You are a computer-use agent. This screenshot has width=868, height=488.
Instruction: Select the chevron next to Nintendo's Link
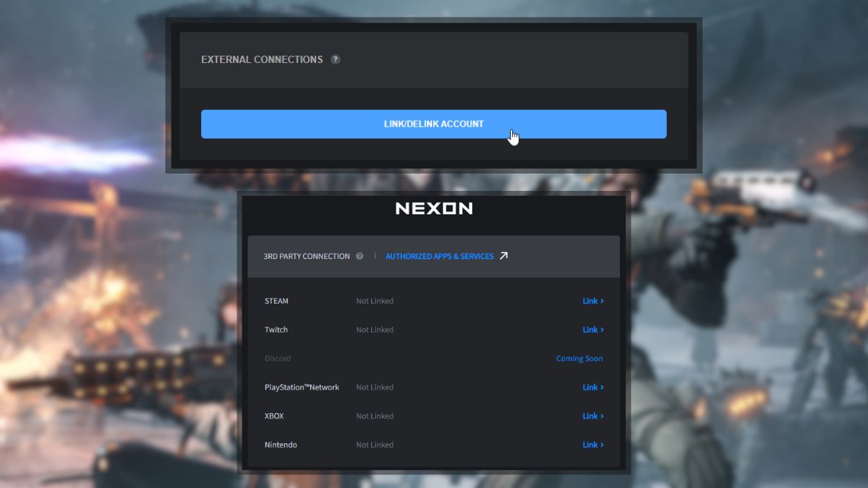(603, 445)
